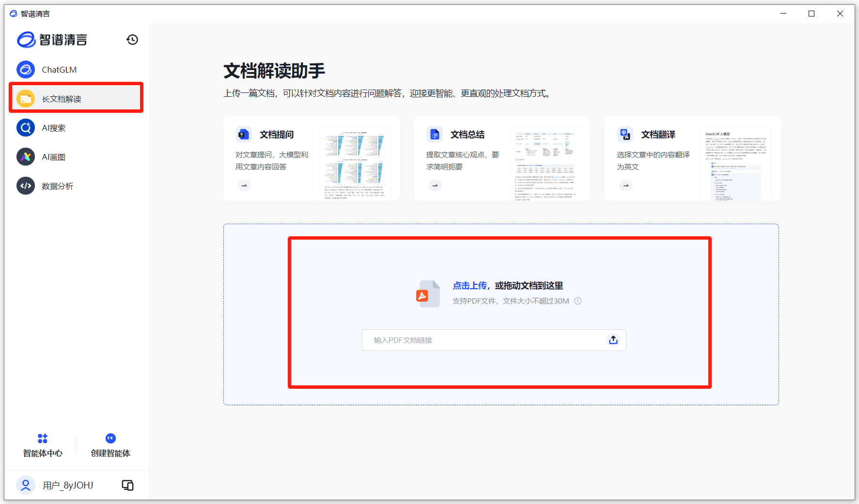859x504 pixels.
Task: Click the 文档翻译 preview thumbnail
Action: pos(736,164)
